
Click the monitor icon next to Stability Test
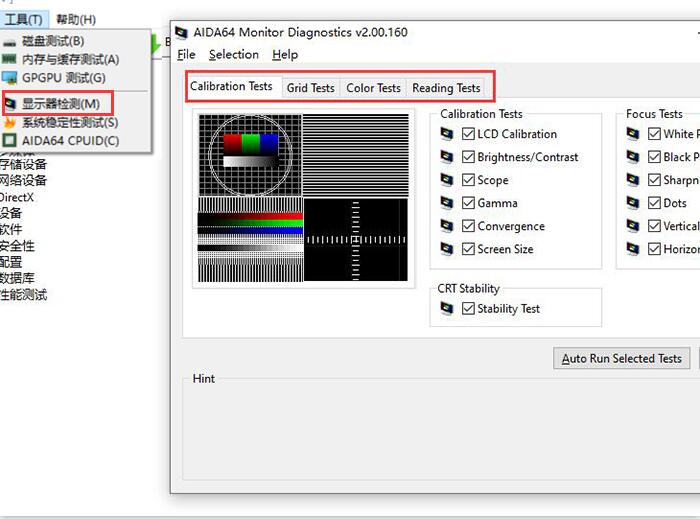[446, 309]
